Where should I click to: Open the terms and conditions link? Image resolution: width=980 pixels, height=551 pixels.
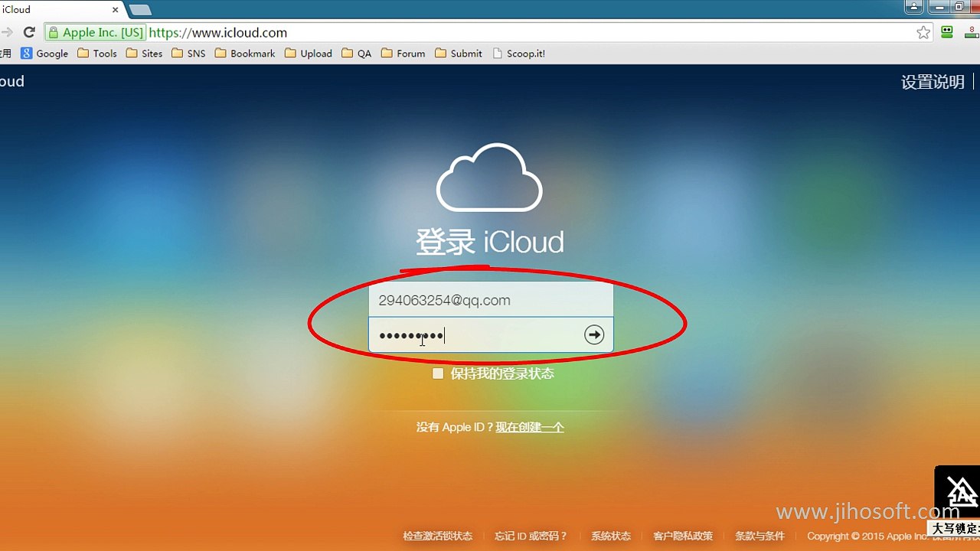[759, 536]
